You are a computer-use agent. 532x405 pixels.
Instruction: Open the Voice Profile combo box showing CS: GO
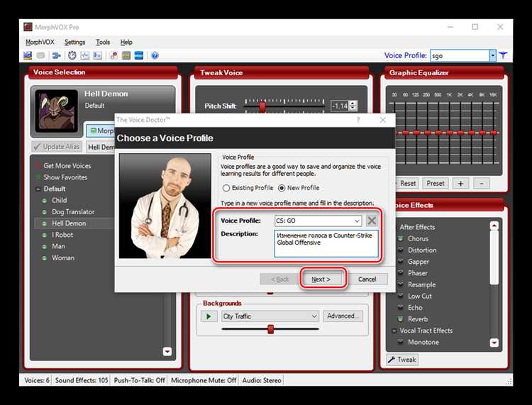(x=357, y=221)
